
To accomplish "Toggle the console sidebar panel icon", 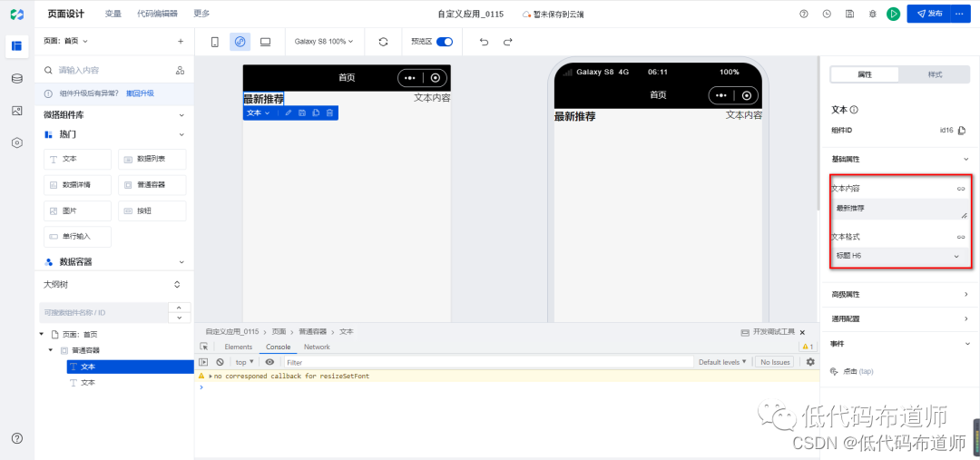I will 204,362.
